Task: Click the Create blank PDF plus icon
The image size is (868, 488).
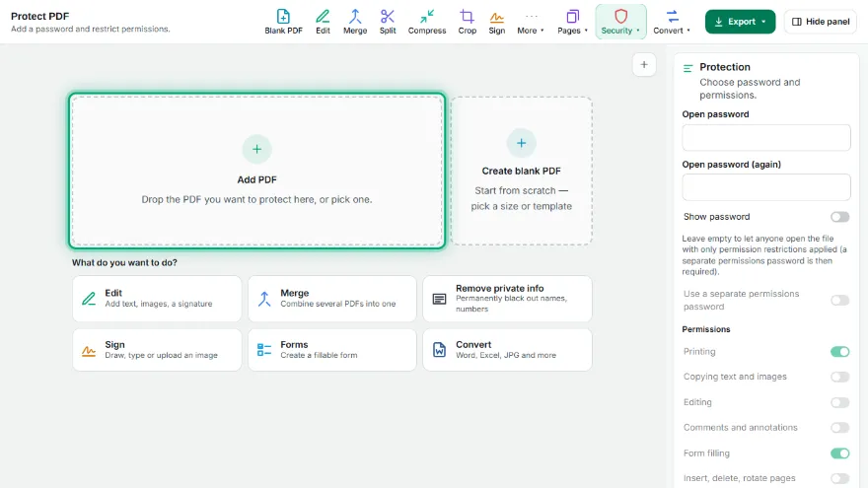Action: click(521, 143)
